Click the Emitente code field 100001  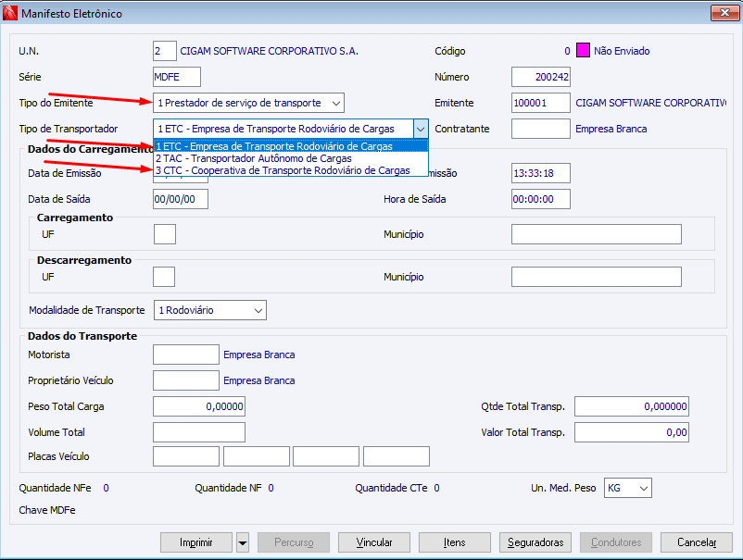click(x=541, y=103)
